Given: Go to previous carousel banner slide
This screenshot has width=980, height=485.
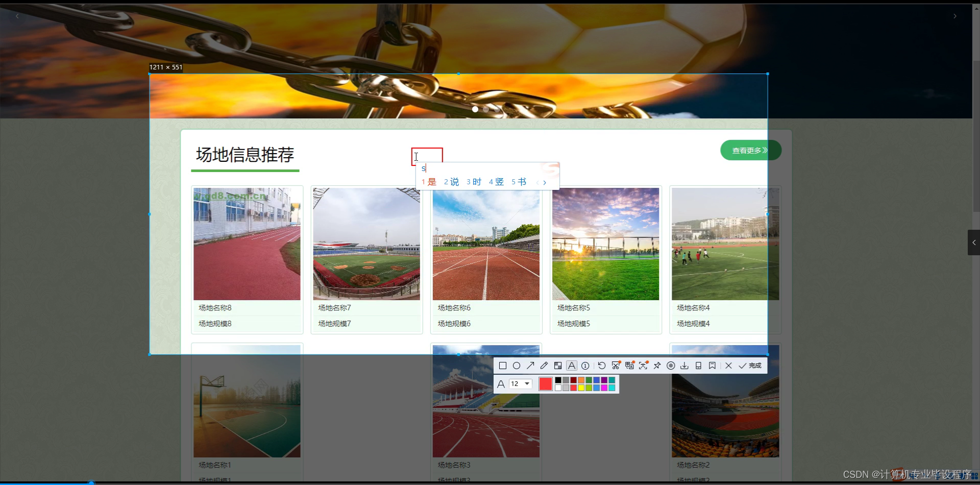Looking at the screenshot, I should 17,16.
